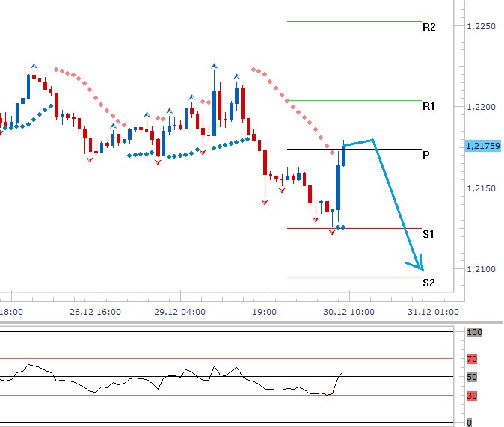This screenshot has width=504, height=427.
Task: Click the 30.12 10:00 time axis label
Action: point(348,312)
